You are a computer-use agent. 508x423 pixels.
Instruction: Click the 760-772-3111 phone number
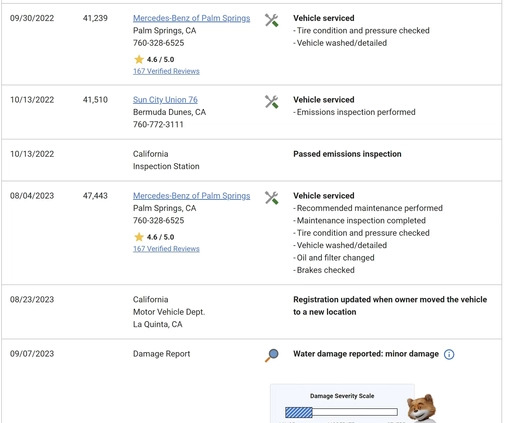(x=158, y=124)
